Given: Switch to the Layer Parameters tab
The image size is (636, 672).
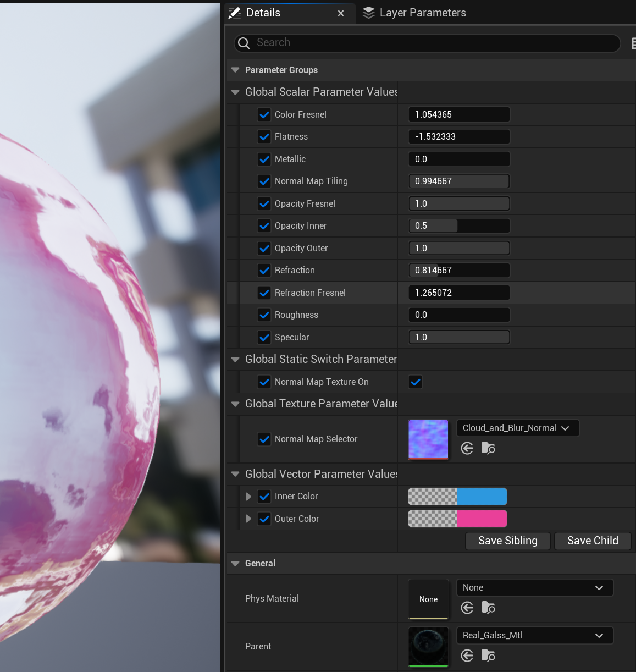Looking at the screenshot, I should [x=414, y=13].
